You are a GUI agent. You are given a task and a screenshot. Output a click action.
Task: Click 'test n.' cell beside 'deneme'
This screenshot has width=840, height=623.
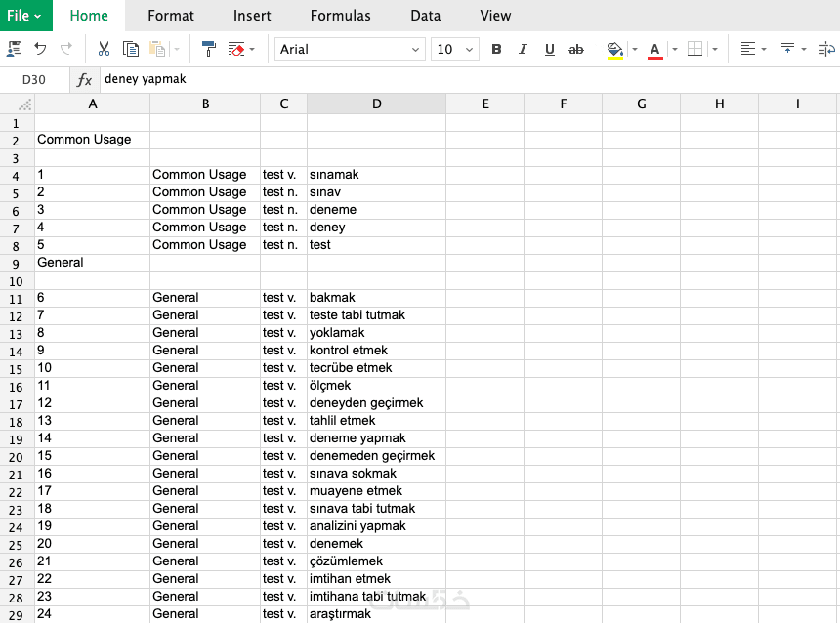[284, 210]
